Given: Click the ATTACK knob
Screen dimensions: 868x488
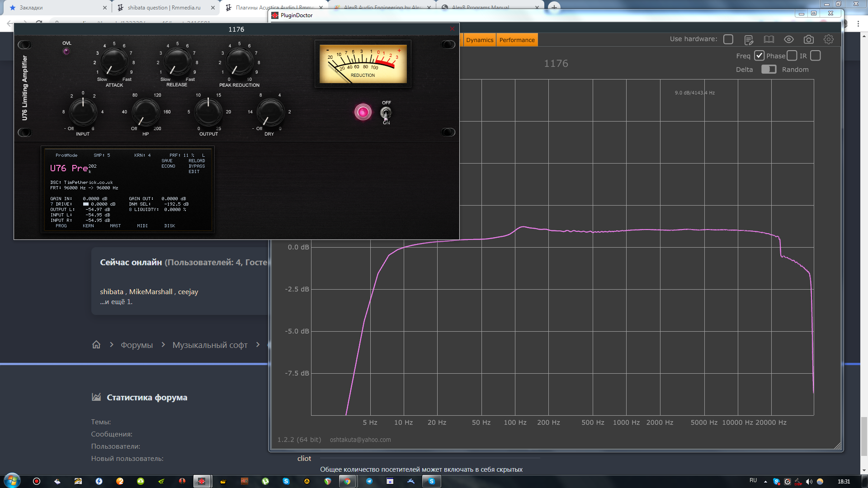Looking at the screenshot, I should coord(114,62).
